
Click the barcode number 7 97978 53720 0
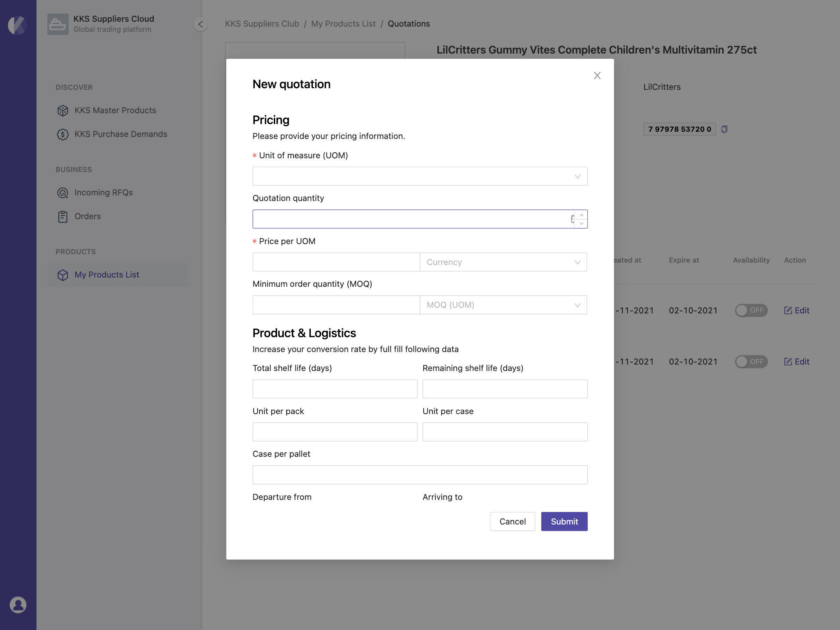680,129
